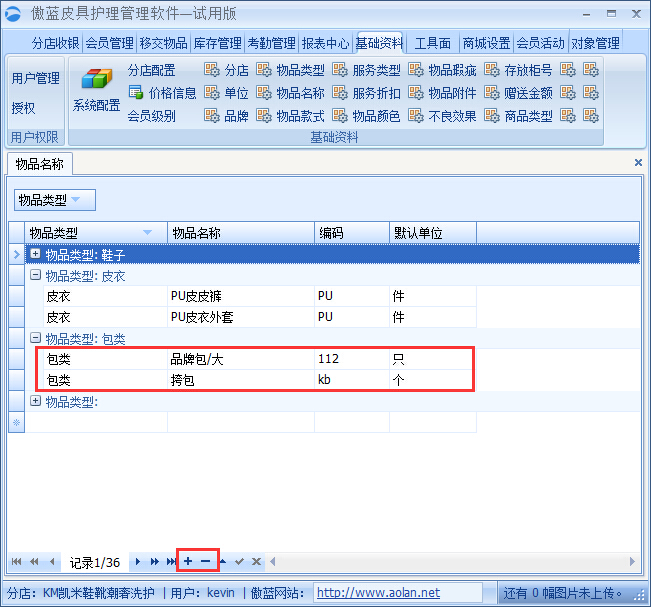
Task: Open 存放柜号 storage cabinet settings
Action: [527, 70]
